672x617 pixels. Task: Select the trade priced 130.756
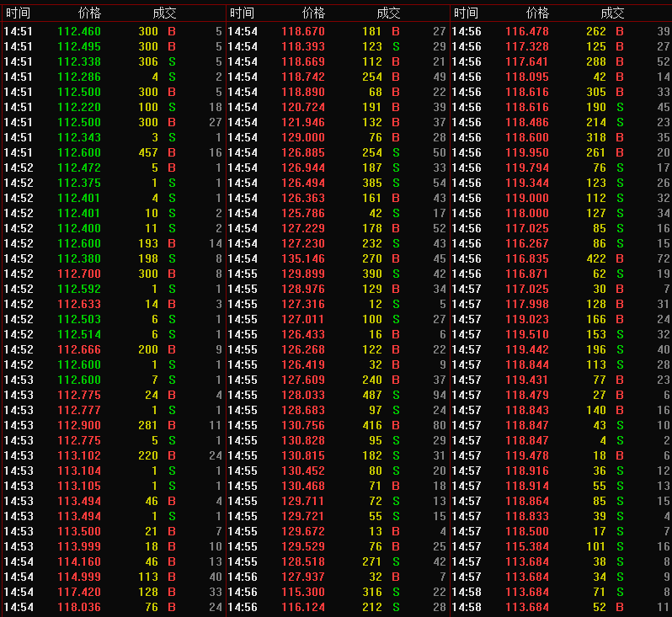[303, 425]
